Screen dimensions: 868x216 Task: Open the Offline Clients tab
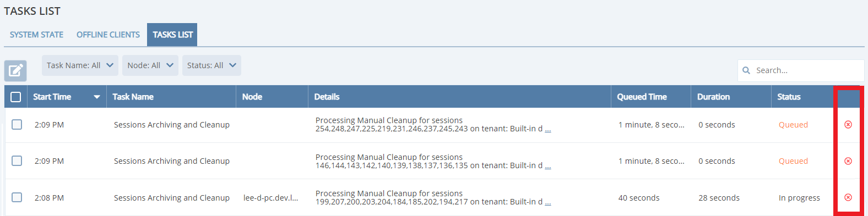(108, 35)
